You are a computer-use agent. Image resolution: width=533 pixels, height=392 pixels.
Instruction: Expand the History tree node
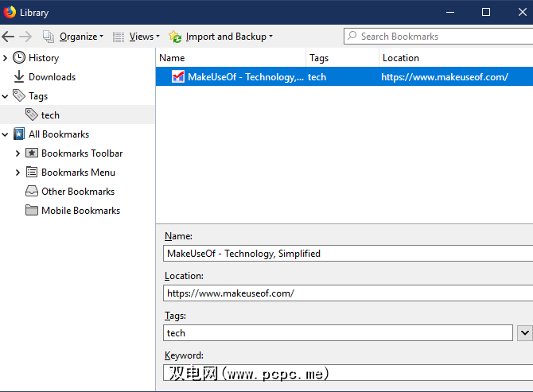tap(6, 57)
